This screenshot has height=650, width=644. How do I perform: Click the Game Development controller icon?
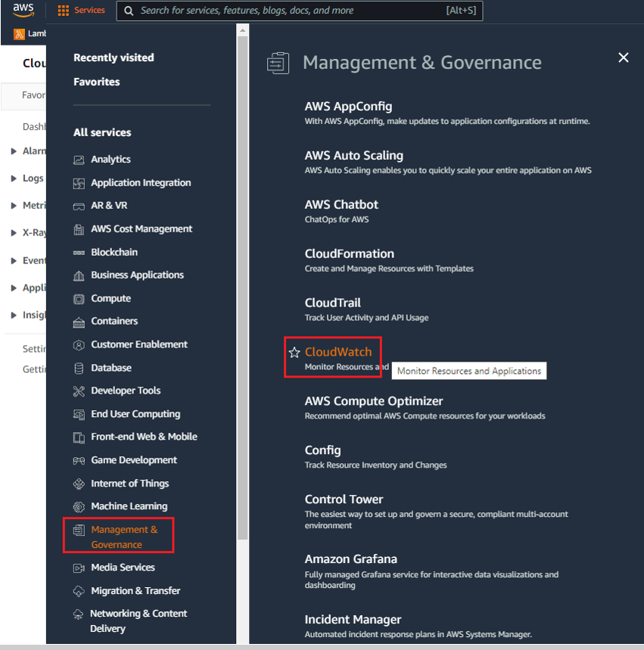pyautogui.click(x=79, y=461)
